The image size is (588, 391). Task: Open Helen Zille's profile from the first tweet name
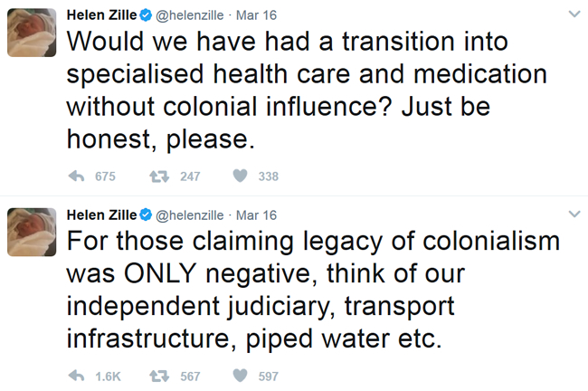coord(101,15)
